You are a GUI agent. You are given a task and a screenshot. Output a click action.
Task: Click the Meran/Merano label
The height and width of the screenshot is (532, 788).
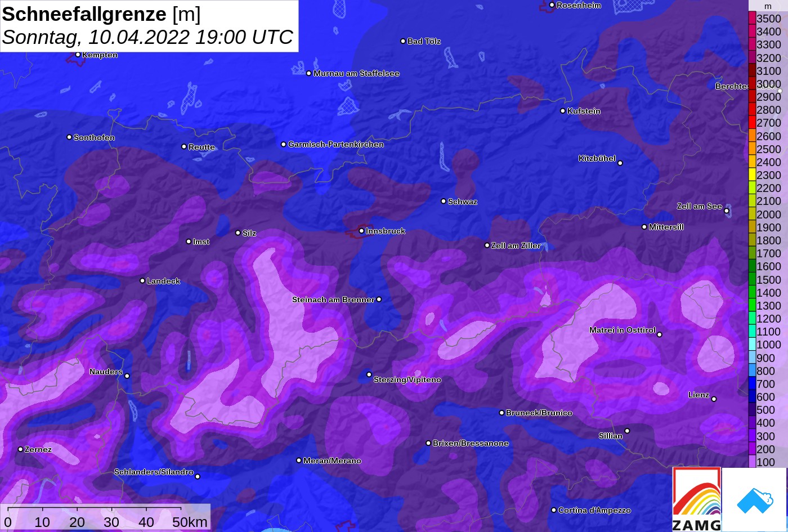(332, 461)
